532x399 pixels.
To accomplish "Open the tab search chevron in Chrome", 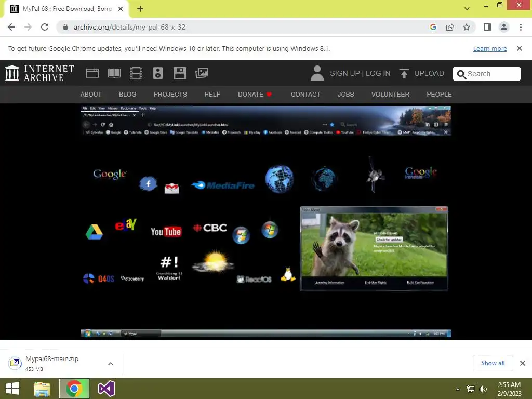I will tap(467, 9).
